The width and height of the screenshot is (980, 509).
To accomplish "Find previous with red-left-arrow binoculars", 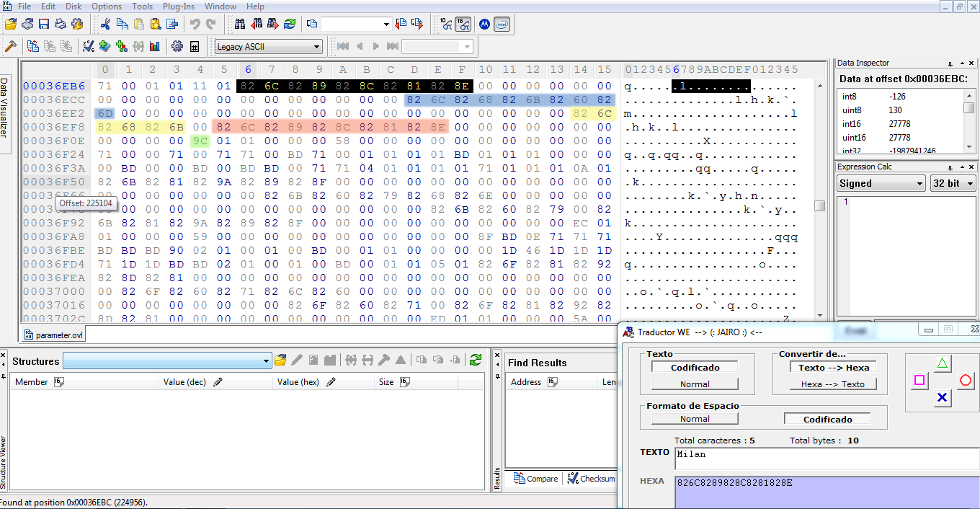I will (257, 24).
